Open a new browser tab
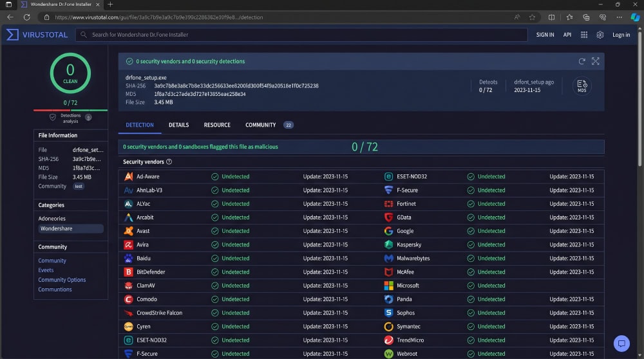Screen dimensions: 644x359 [x=110, y=5]
